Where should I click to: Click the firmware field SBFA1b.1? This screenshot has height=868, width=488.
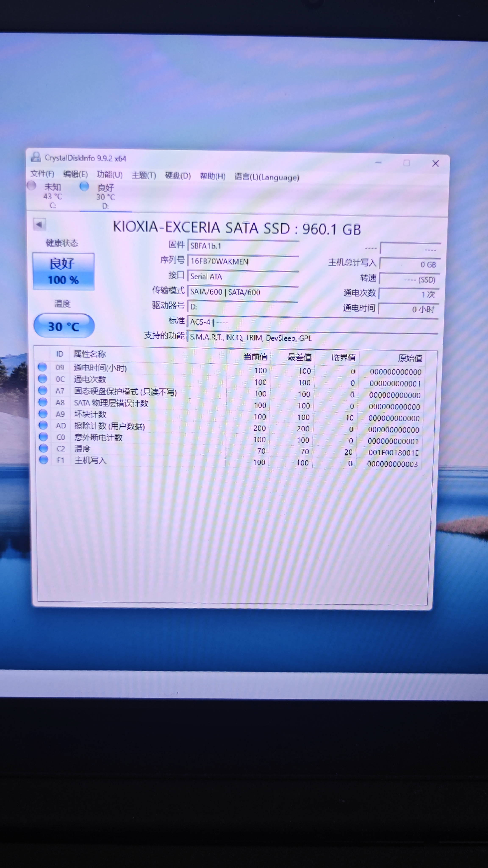pos(243,246)
